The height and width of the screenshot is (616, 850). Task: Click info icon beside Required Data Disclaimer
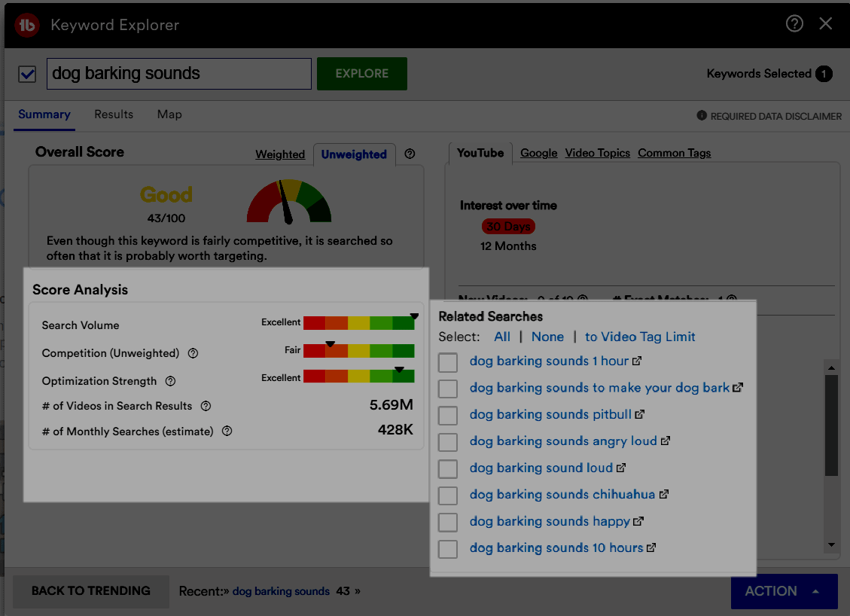pyautogui.click(x=702, y=115)
